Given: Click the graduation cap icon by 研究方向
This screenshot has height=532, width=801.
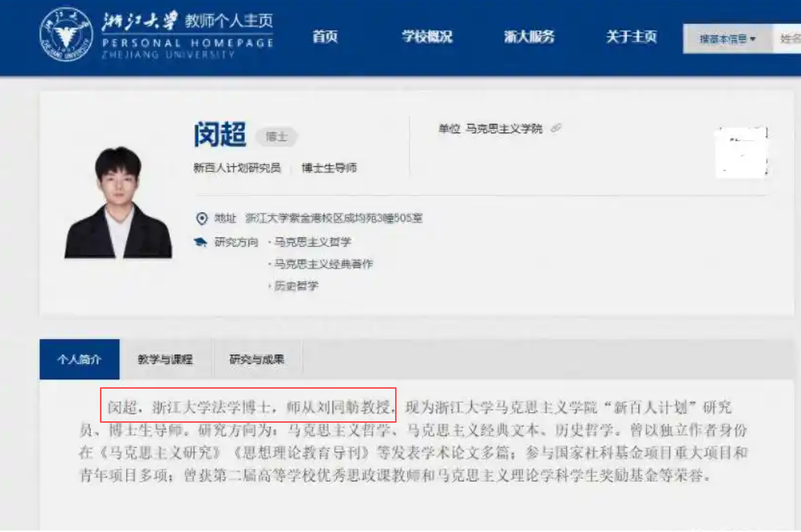Looking at the screenshot, I should click(x=200, y=242).
